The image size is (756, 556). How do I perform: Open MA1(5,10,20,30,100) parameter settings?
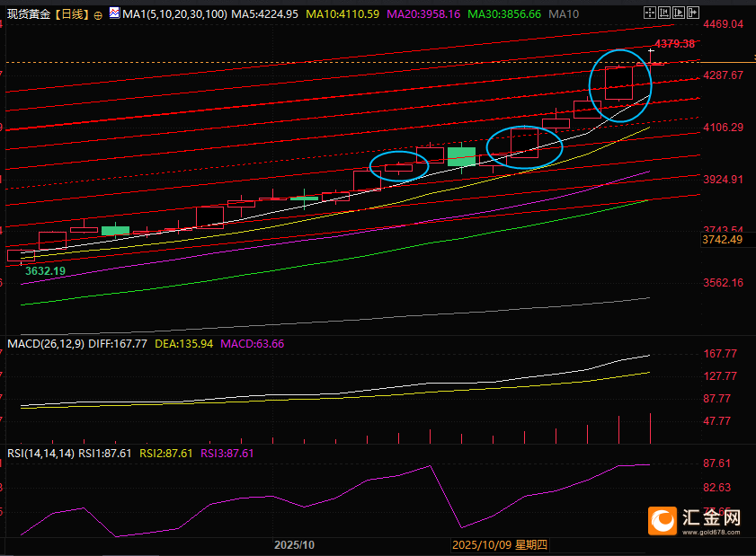click(173, 14)
